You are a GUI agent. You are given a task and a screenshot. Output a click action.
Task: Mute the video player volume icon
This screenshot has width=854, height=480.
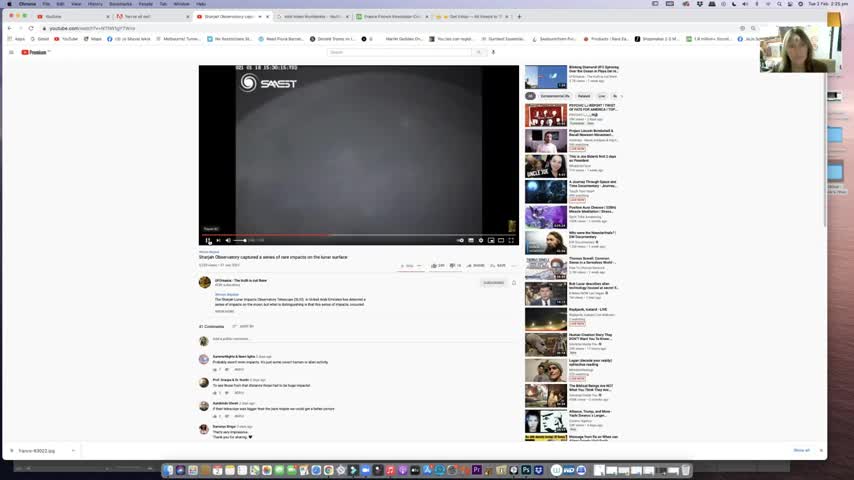[228, 240]
